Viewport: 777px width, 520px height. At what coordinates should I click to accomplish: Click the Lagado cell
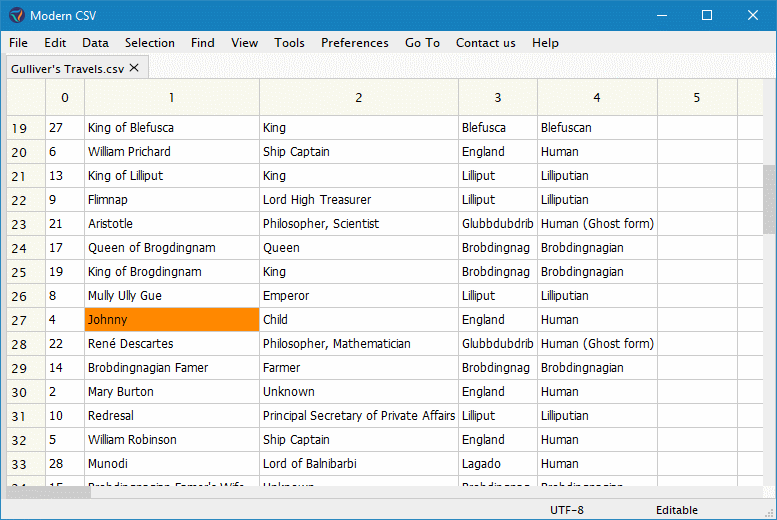click(x=498, y=464)
